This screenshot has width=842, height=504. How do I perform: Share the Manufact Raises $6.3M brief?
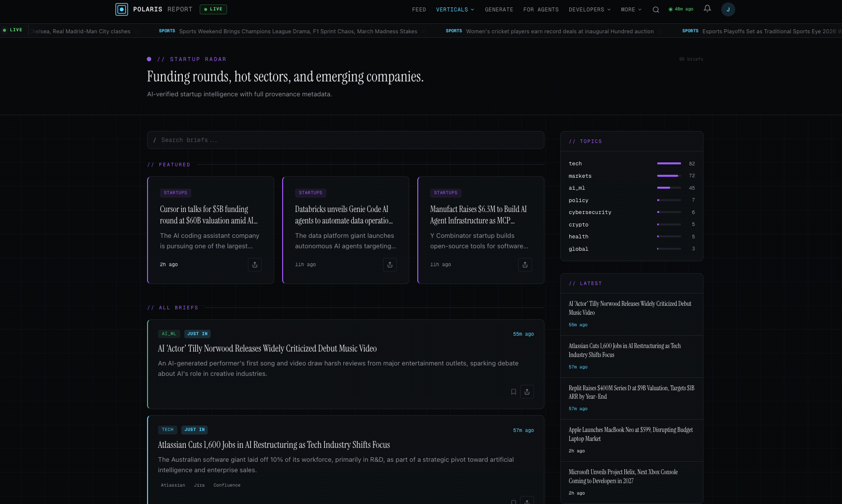click(x=525, y=265)
